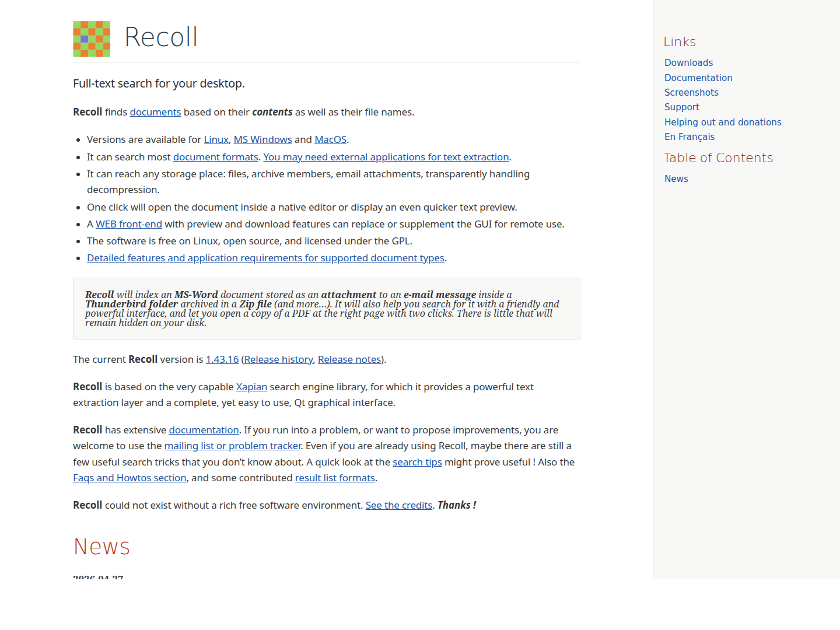Switch to the En Français version
The height and width of the screenshot is (630, 840).
[689, 136]
